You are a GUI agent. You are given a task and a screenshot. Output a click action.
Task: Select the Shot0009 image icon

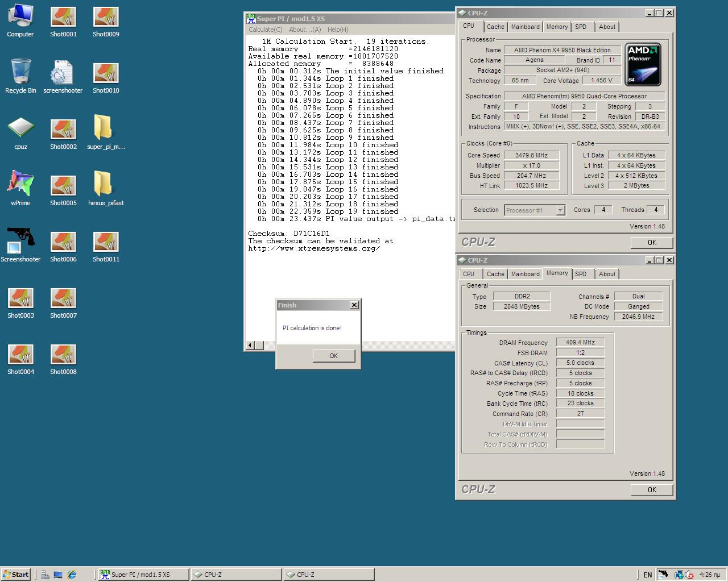pos(106,22)
